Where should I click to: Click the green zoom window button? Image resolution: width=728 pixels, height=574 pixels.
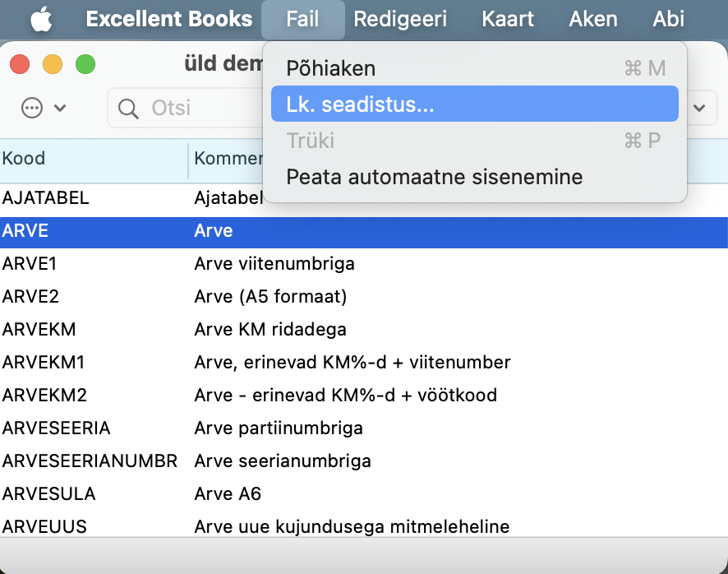85,64
